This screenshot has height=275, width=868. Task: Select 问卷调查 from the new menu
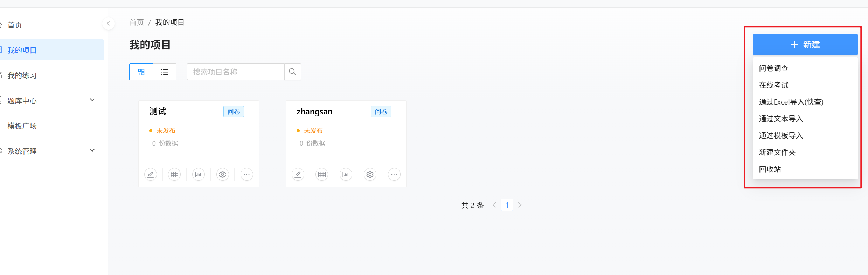[x=805, y=68]
